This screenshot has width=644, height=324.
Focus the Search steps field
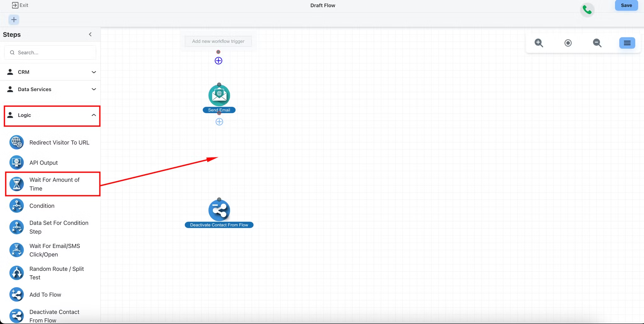coord(50,52)
